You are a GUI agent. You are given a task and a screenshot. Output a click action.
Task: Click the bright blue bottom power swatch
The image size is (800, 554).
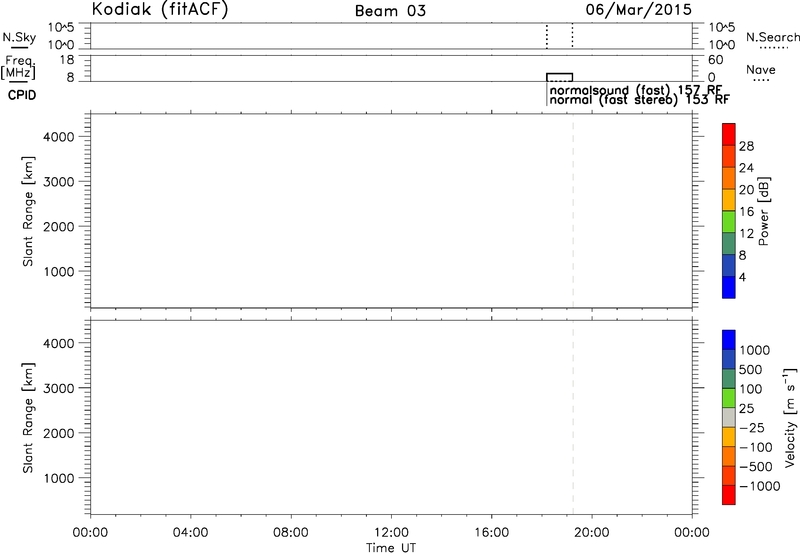tap(729, 287)
